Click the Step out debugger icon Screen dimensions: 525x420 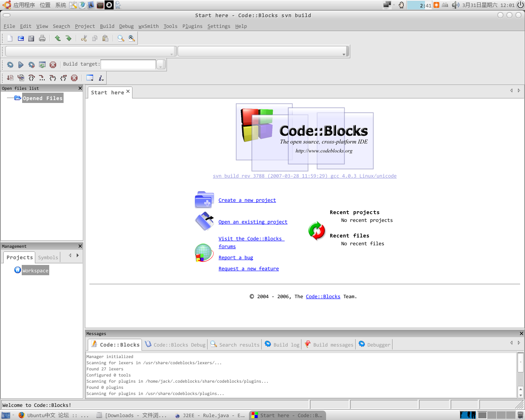(x=64, y=78)
